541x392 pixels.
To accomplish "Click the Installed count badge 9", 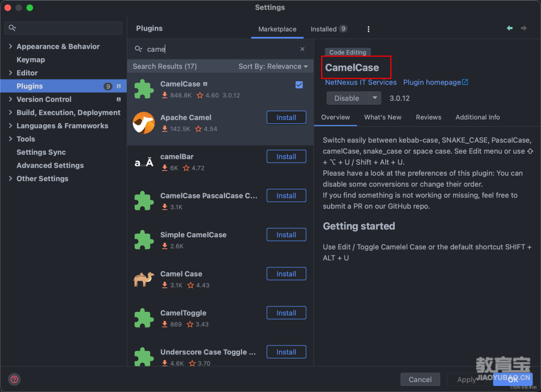I will [343, 29].
